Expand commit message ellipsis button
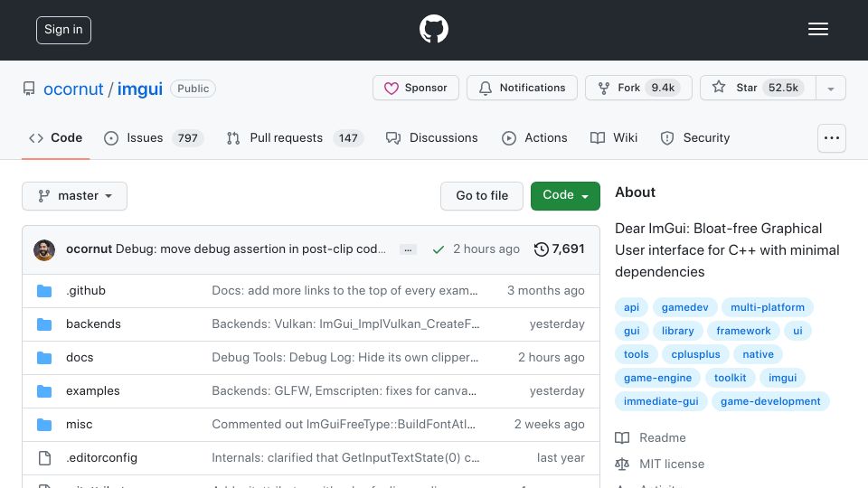This screenshot has width=868, height=488. click(x=408, y=249)
